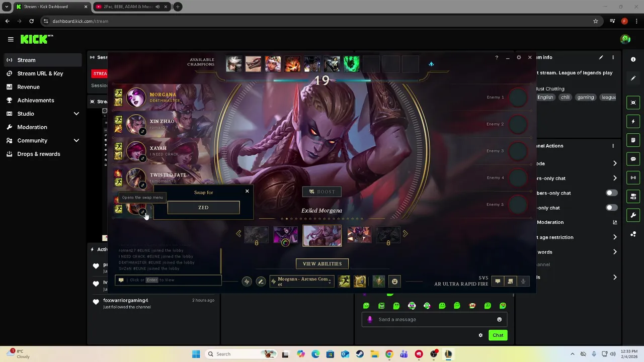644x362 pixels.
Task: Open Kick chat settings gear
Action: (x=480, y=335)
